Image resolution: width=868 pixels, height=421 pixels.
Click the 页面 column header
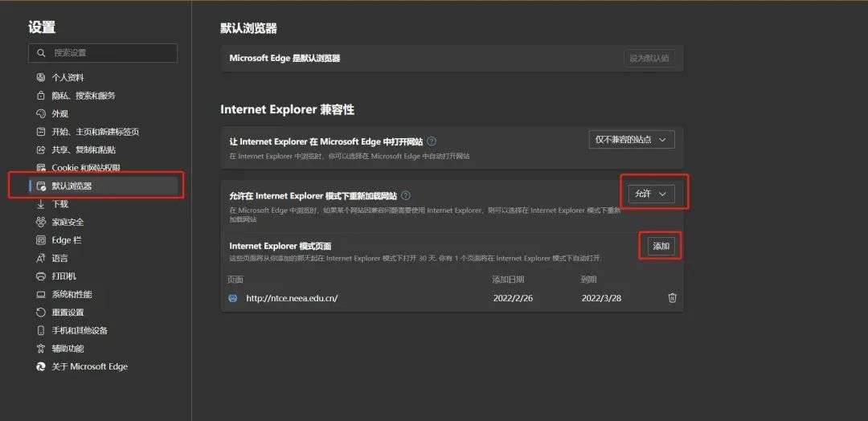(235, 280)
